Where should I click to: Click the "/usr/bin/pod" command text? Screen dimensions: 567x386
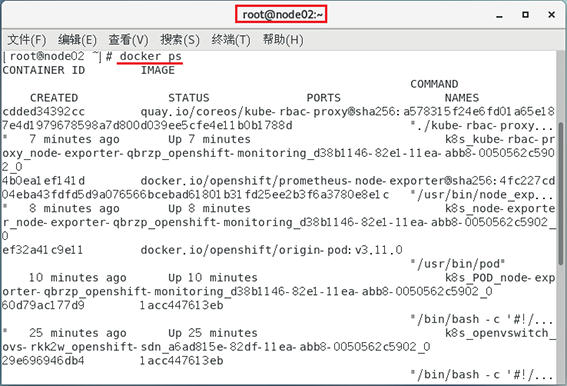point(458,264)
